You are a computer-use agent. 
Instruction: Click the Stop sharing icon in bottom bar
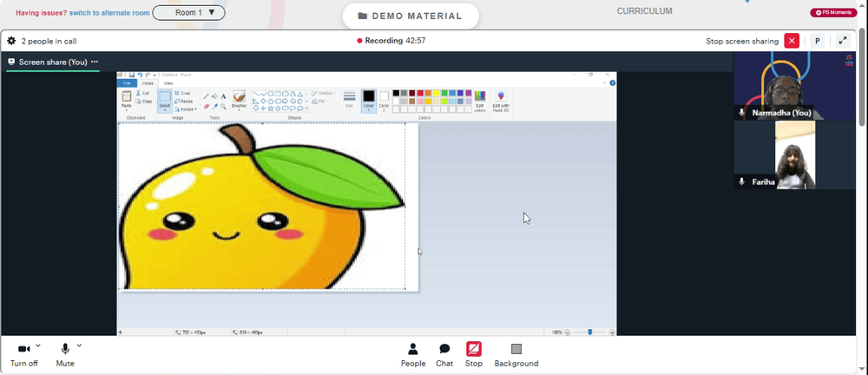pos(473,355)
